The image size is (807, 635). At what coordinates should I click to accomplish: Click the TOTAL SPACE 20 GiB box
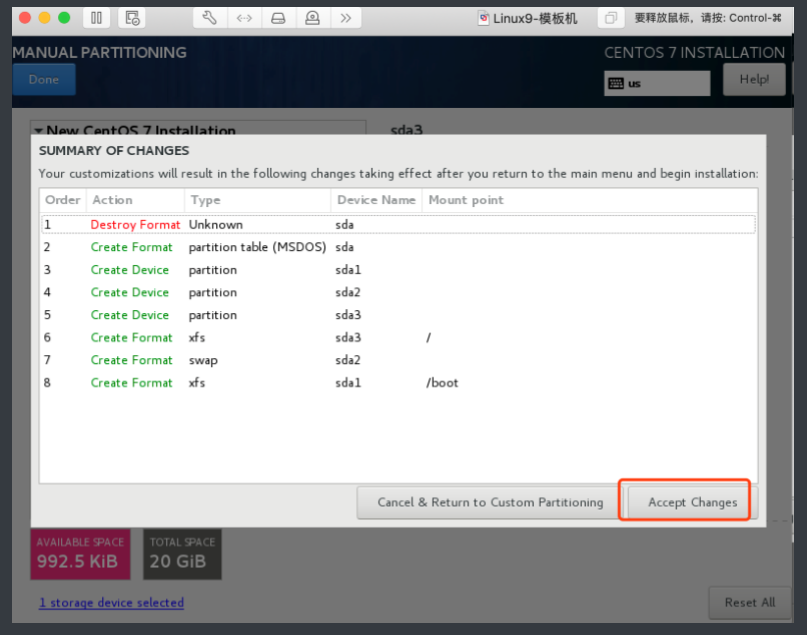tap(182, 554)
